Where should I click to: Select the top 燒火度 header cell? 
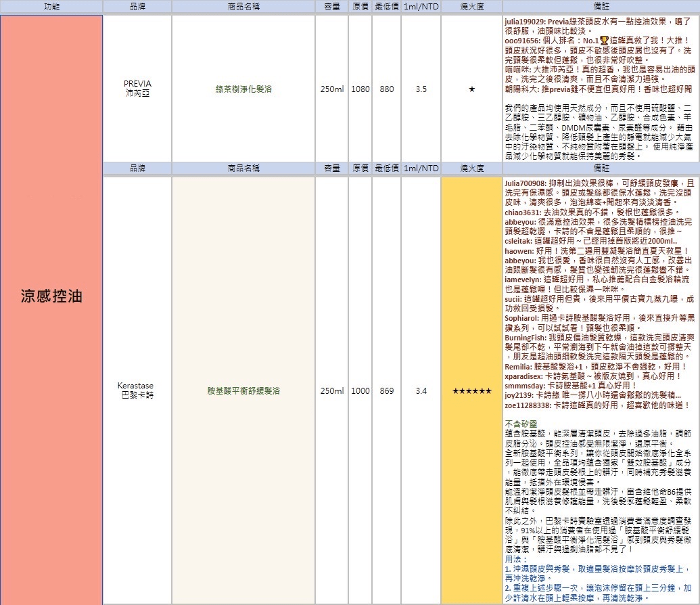point(472,6)
